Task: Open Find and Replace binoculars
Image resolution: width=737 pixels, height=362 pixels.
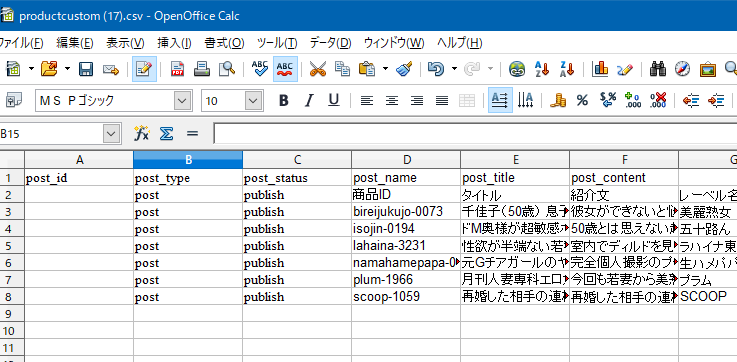Action: point(658,70)
